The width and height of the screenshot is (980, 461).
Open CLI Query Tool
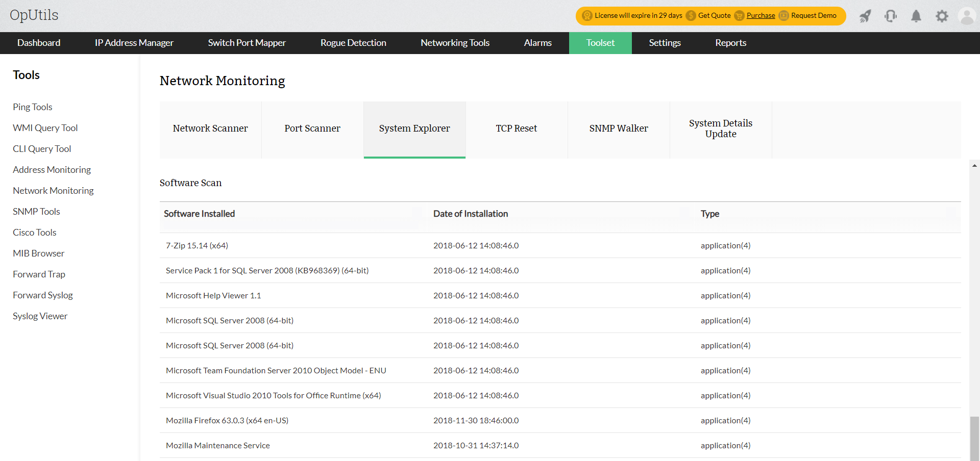point(42,149)
